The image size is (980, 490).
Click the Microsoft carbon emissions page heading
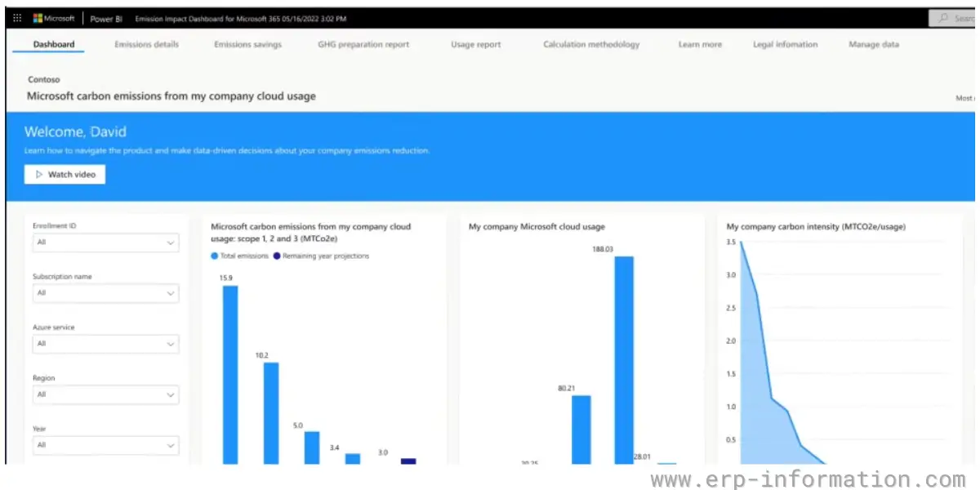[x=171, y=96]
